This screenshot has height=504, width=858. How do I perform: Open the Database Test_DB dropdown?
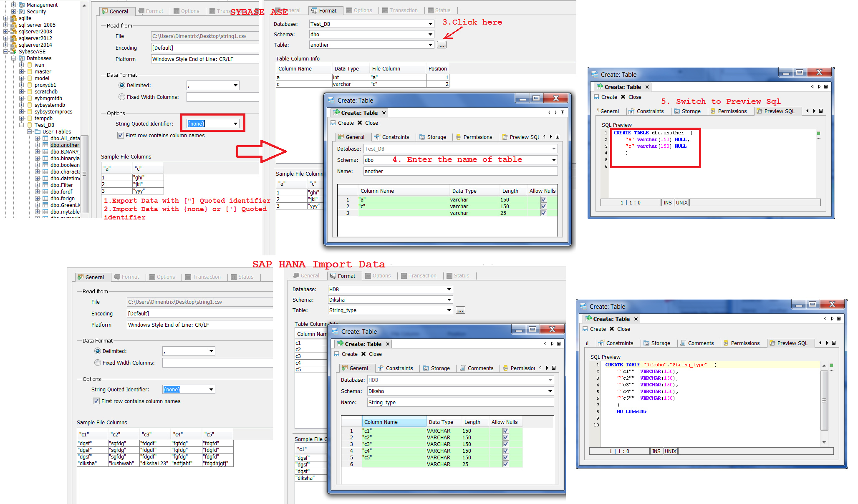[x=430, y=24]
